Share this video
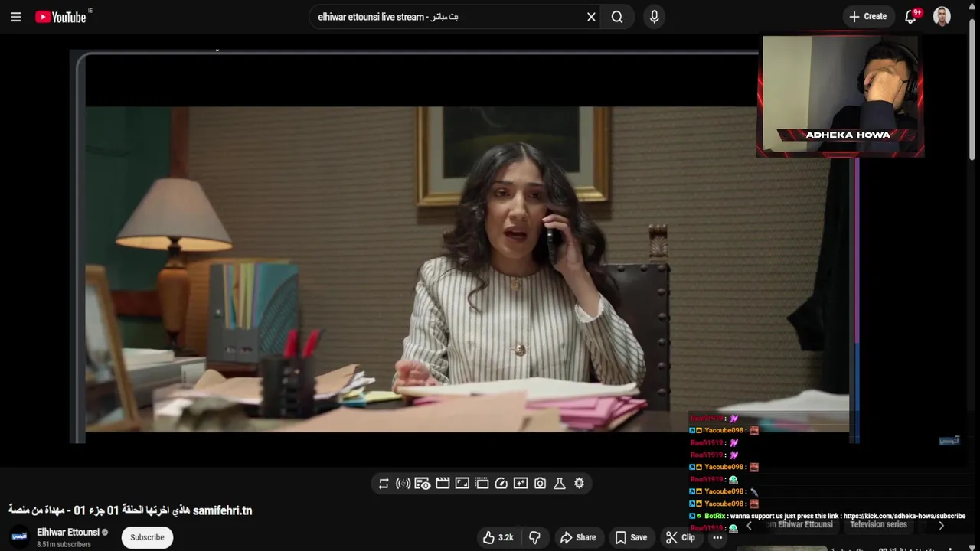980x551 pixels. tap(578, 537)
